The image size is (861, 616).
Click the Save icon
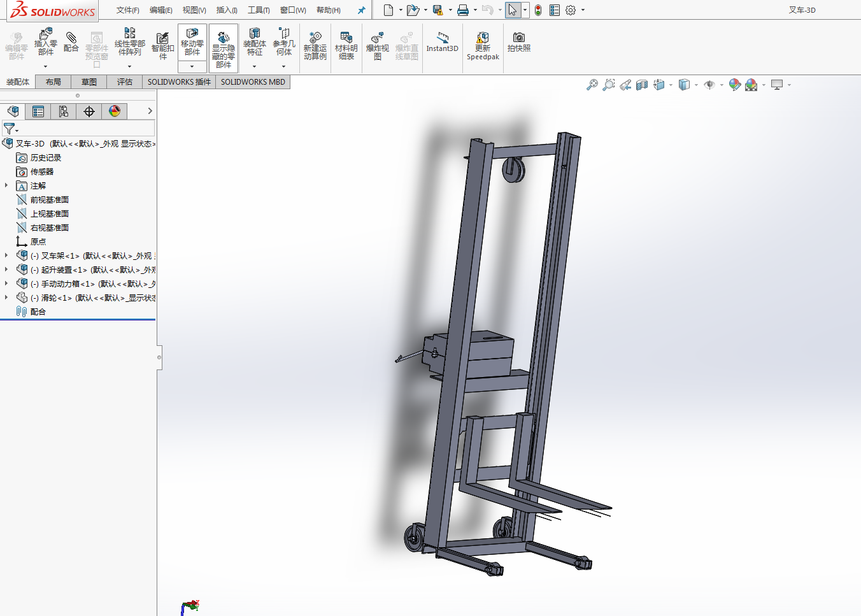[438, 10]
